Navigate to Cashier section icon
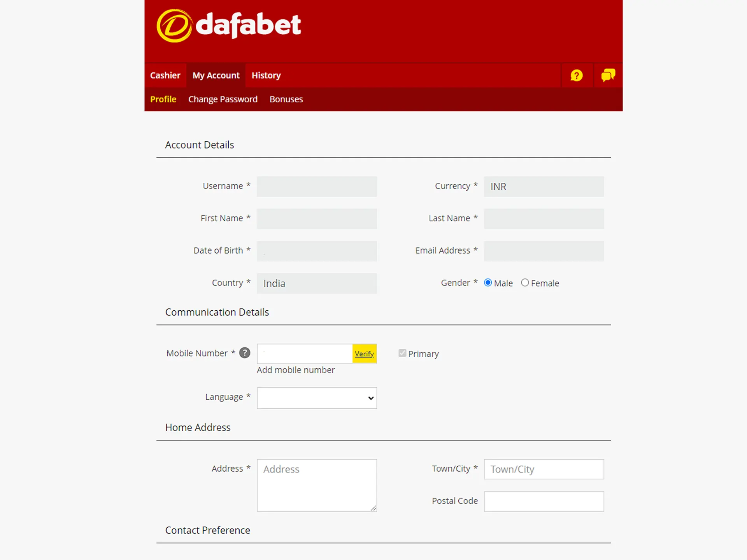Viewport: 747px width, 560px height. click(165, 75)
